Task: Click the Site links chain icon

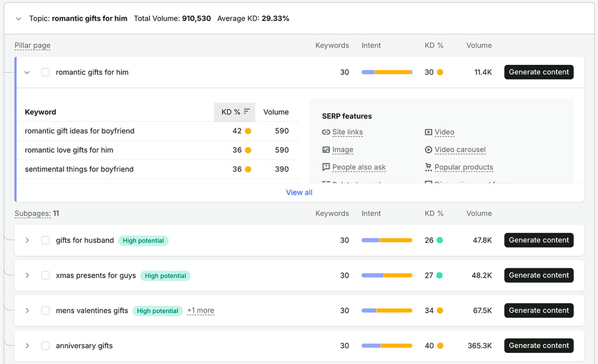Action: click(326, 132)
